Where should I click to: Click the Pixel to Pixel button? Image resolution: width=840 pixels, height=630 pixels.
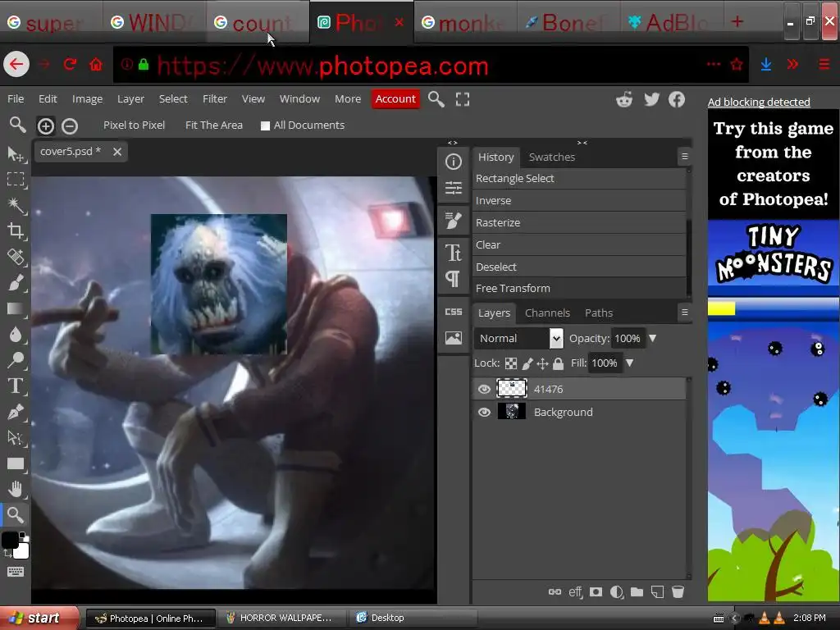pos(134,126)
